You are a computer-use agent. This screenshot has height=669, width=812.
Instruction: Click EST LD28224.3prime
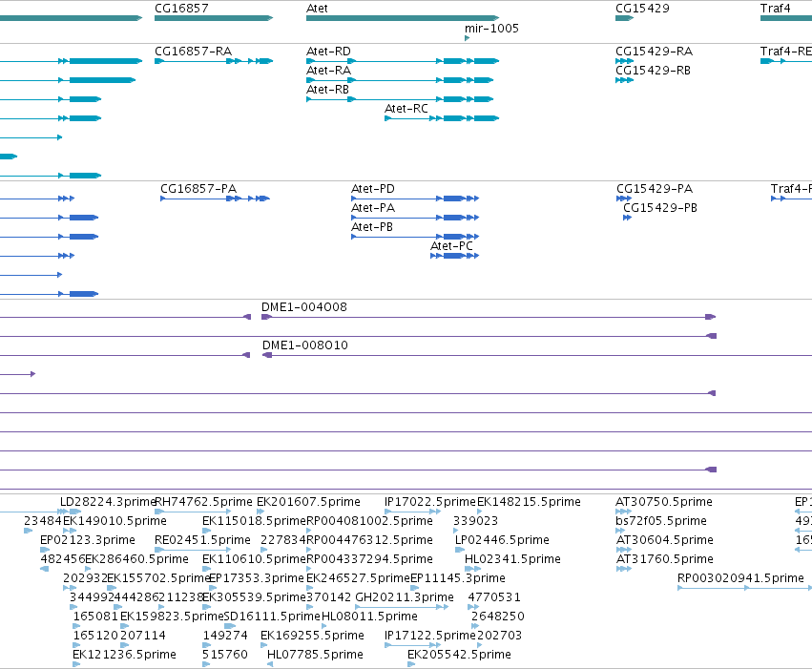coord(108,502)
